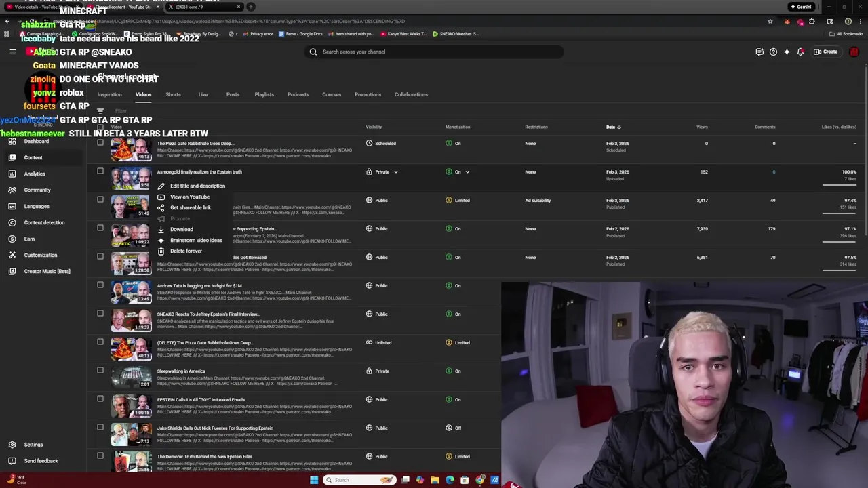868x488 pixels.
Task: Open the Content section in sidebar
Action: coord(33,157)
